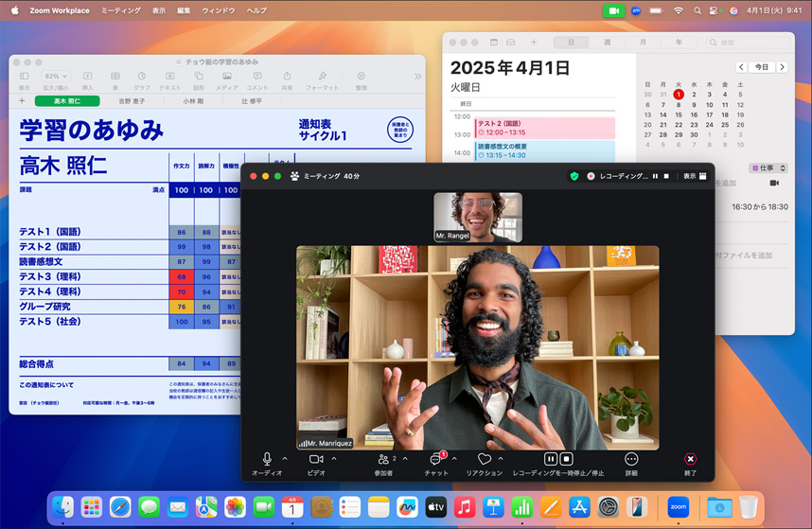Open the participants panel icon
This screenshot has height=529, width=812.
[383, 459]
